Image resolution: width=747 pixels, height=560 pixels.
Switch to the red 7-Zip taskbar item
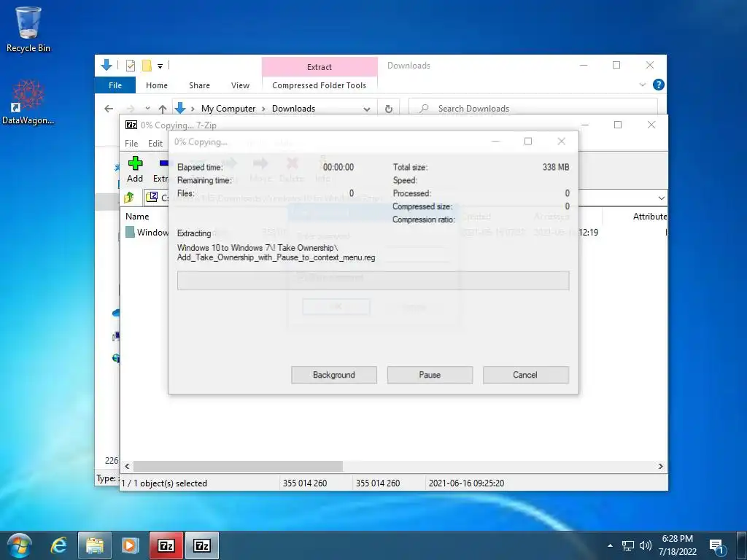(166, 545)
